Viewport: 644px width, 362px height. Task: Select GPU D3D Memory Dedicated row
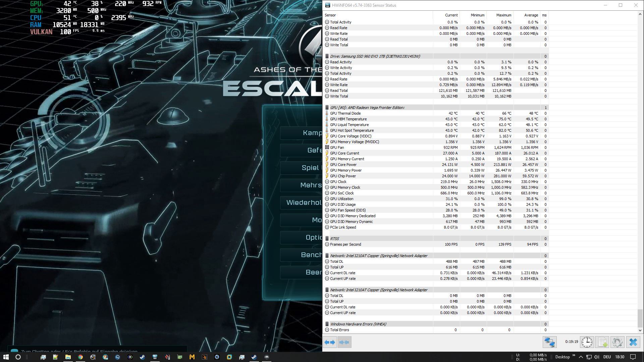click(436, 216)
